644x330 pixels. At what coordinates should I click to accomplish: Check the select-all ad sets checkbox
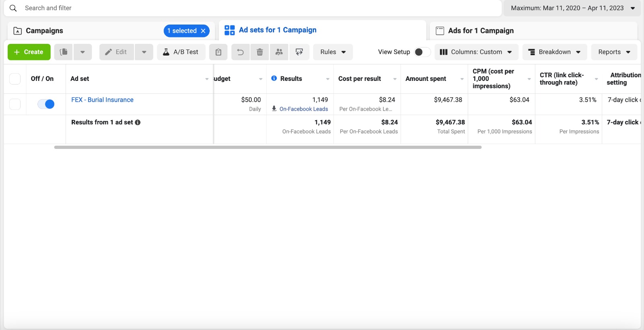(x=15, y=79)
